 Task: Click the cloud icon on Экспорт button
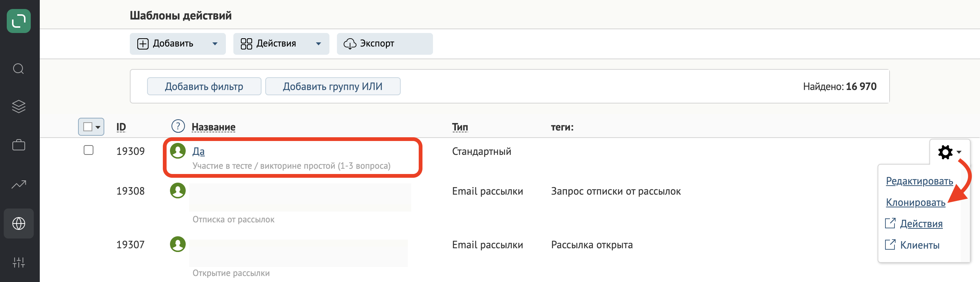point(350,44)
